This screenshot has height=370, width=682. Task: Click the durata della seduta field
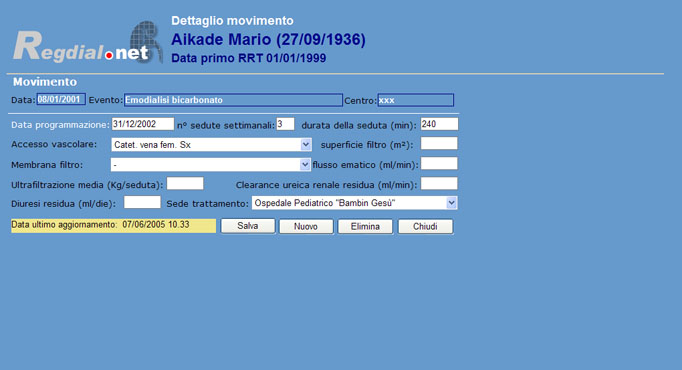pyautogui.click(x=439, y=124)
